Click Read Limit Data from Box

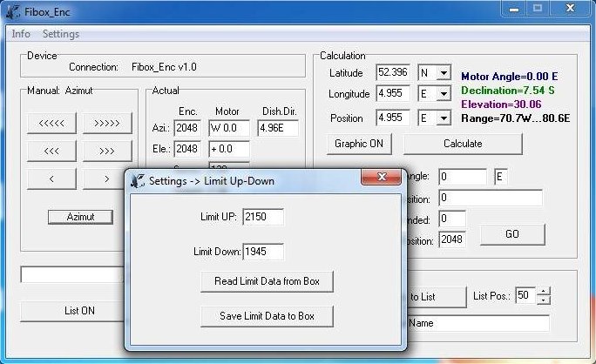point(267,281)
